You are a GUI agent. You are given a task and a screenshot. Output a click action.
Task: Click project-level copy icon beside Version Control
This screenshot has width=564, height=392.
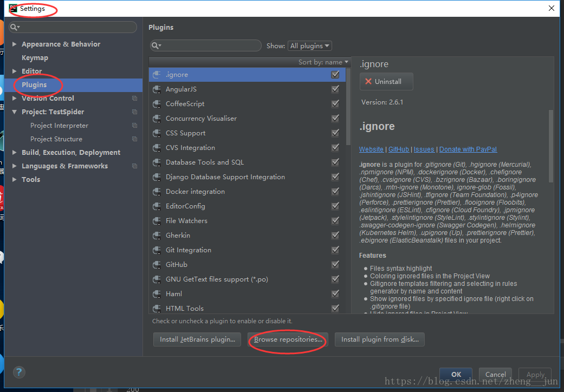click(x=134, y=98)
